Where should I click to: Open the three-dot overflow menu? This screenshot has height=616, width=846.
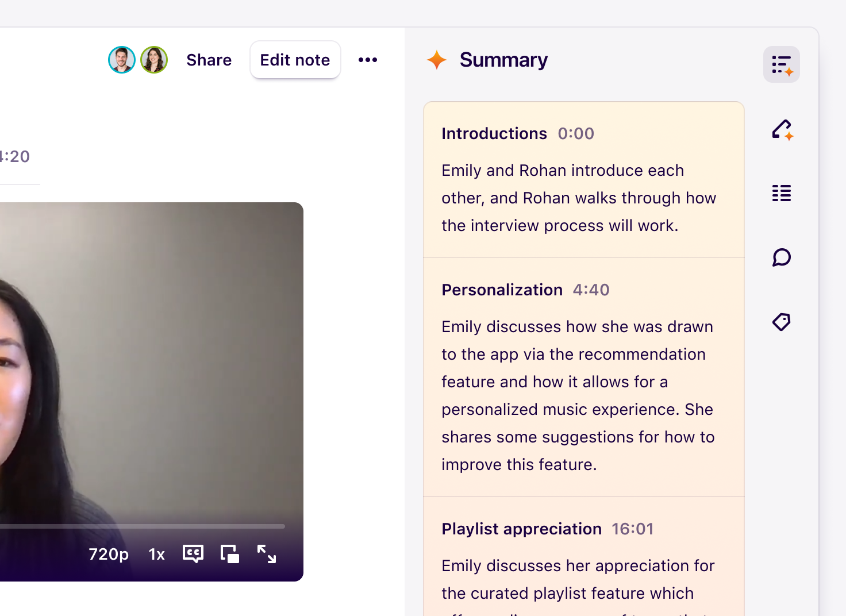pos(367,59)
